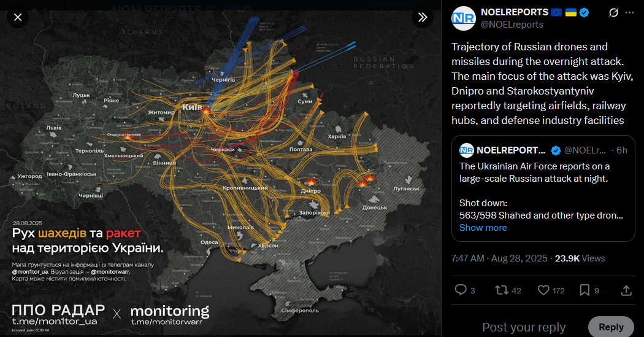
Task: Click the Херсон label on map
Action: [x=268, y=246]
